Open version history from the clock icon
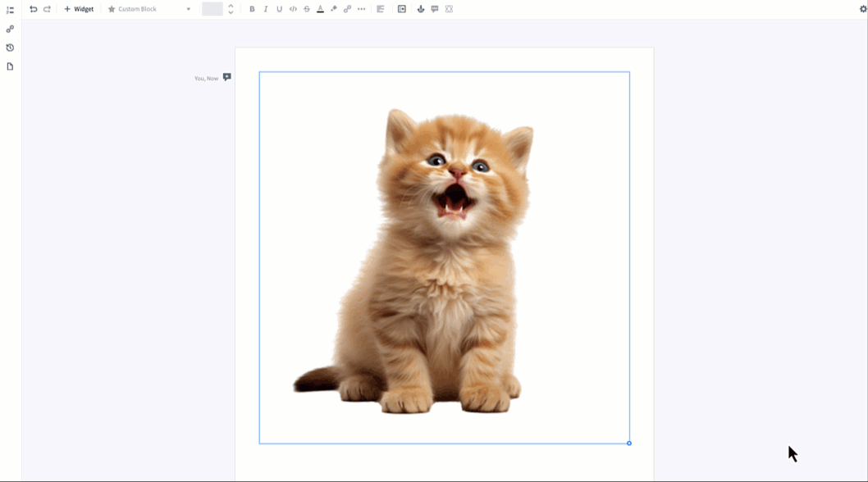 click(x=9, y=48)
